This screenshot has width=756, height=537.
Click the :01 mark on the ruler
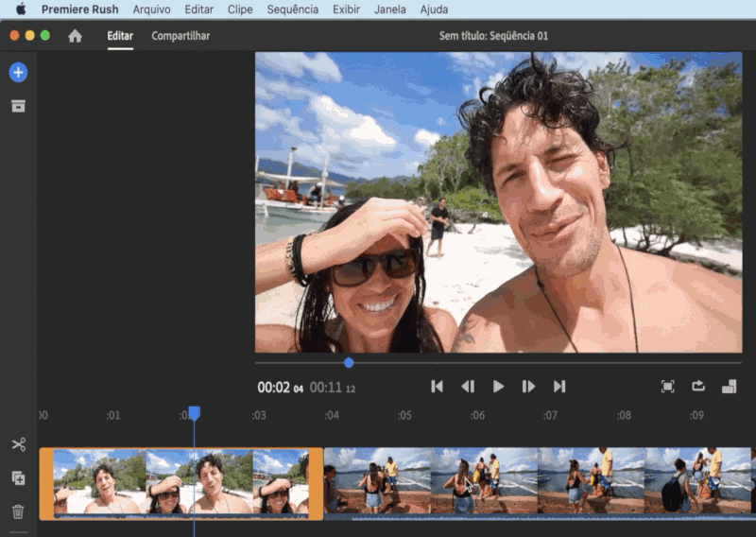(x=112, y=415)
